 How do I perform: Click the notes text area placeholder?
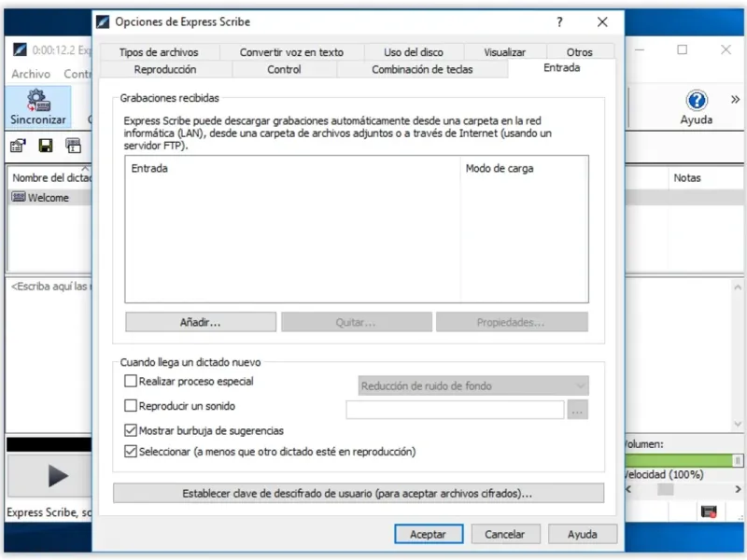click(51, 287)
